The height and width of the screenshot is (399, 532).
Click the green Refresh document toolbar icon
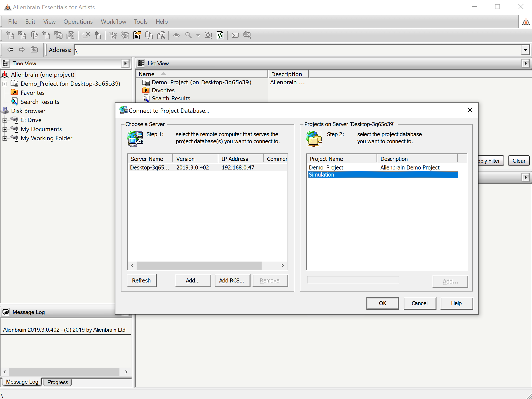click(x=220, y=35)
